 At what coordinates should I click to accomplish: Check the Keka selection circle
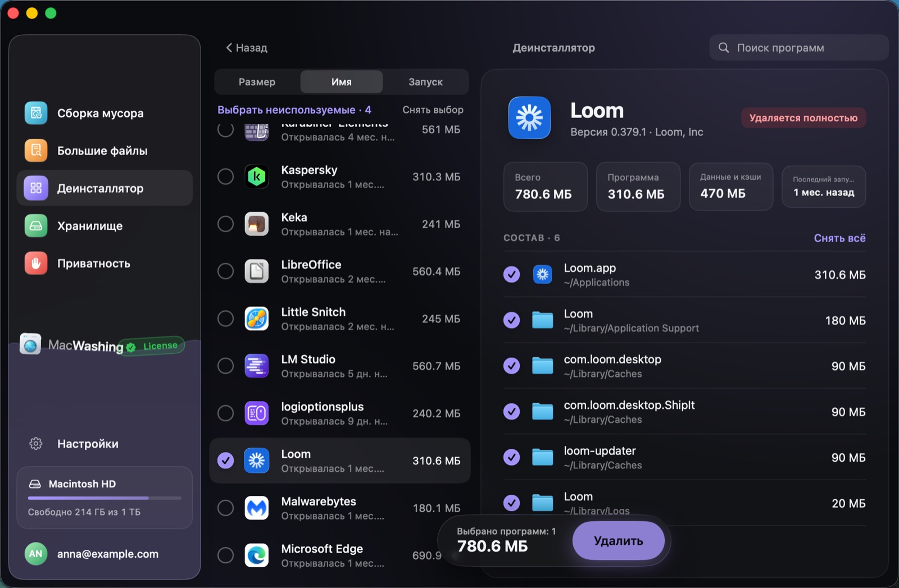tap(225, 224)
